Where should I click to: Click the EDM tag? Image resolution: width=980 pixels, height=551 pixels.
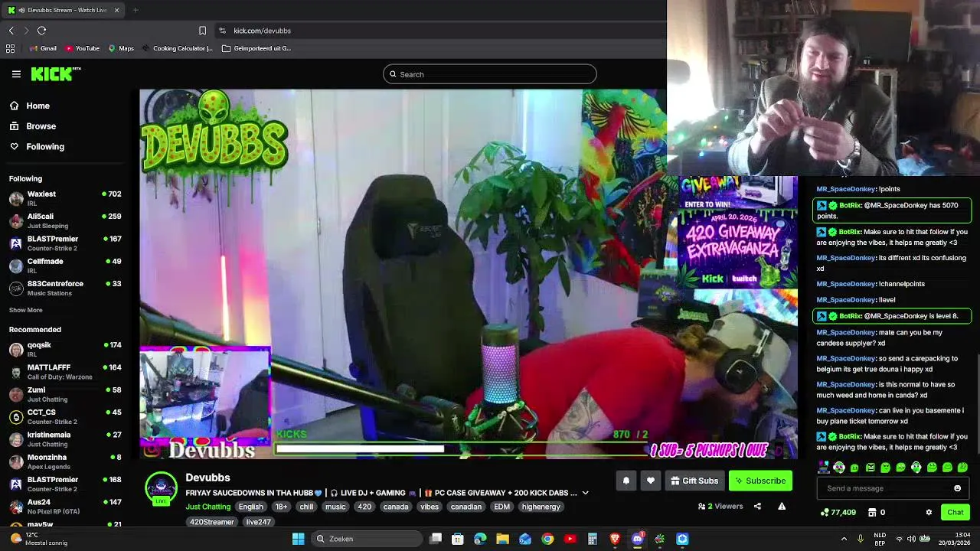(502, 507)
